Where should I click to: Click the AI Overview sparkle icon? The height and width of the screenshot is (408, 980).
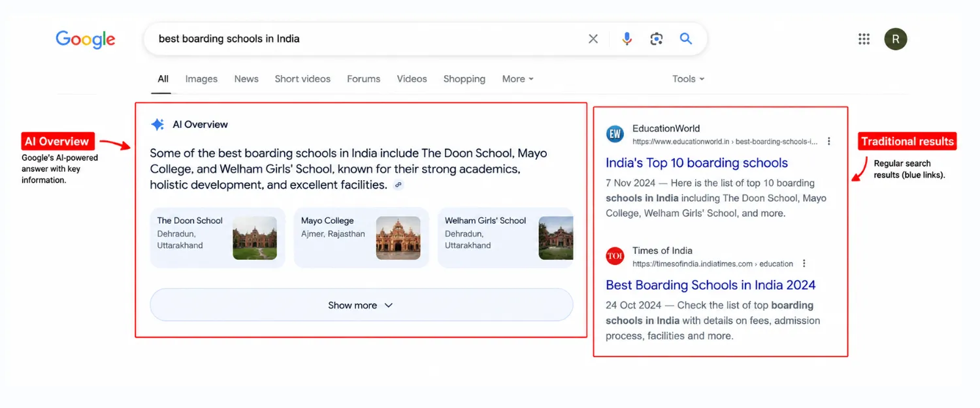(157, 125)
